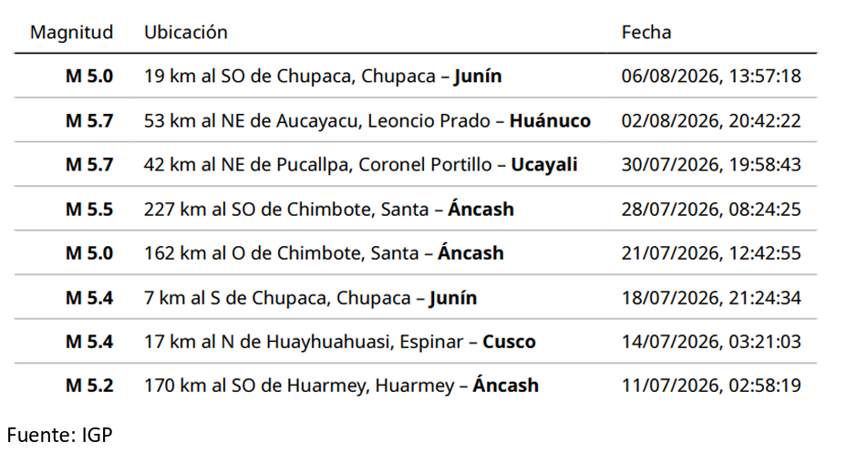The height and width of the screenshot is (463, 868).
Task: Click the bold Huánuco region label
Action: click(x=550, y=120)
